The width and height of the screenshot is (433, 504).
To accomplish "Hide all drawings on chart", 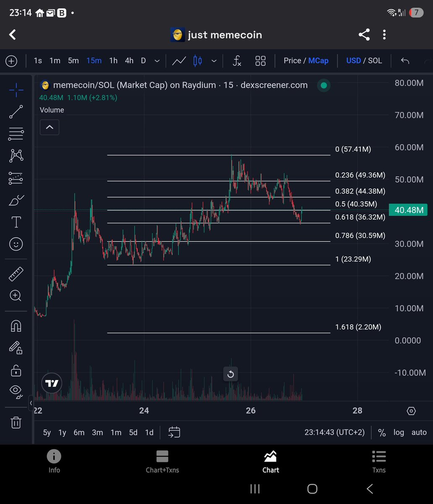I will pyautogui.click(x=16, y=391).
